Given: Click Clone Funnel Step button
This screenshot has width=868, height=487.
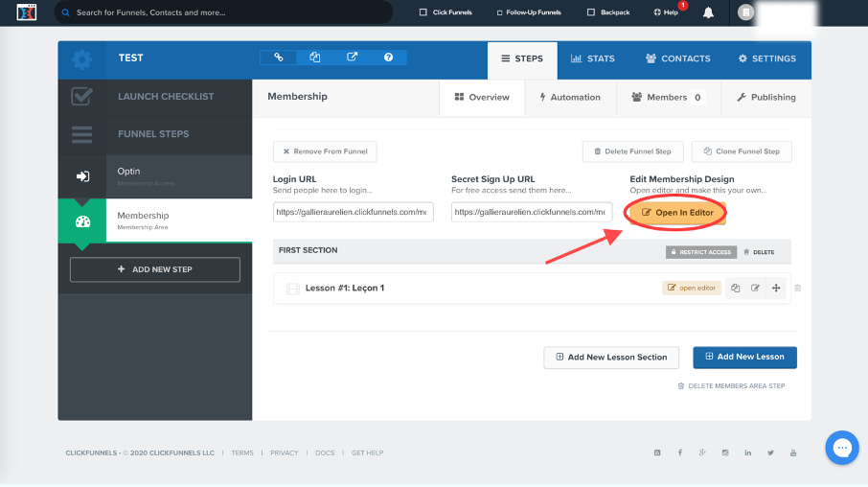Looking at the screenshot, I should click(x=742, y=151).
